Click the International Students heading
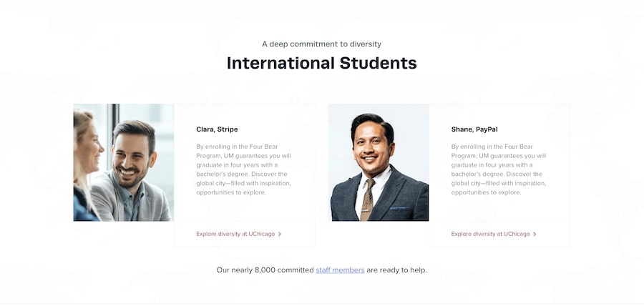 point(321,63)
